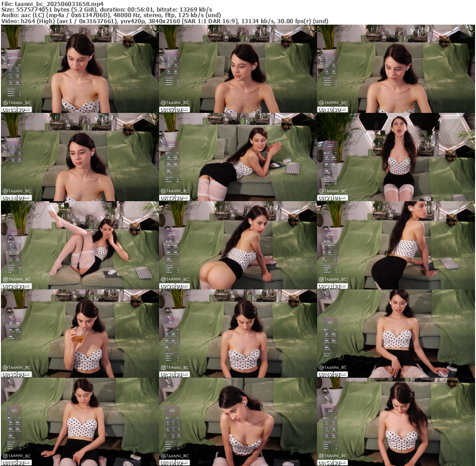
Task: Select the thumbnail stamped 00:49:02
Action: [238, 422]
